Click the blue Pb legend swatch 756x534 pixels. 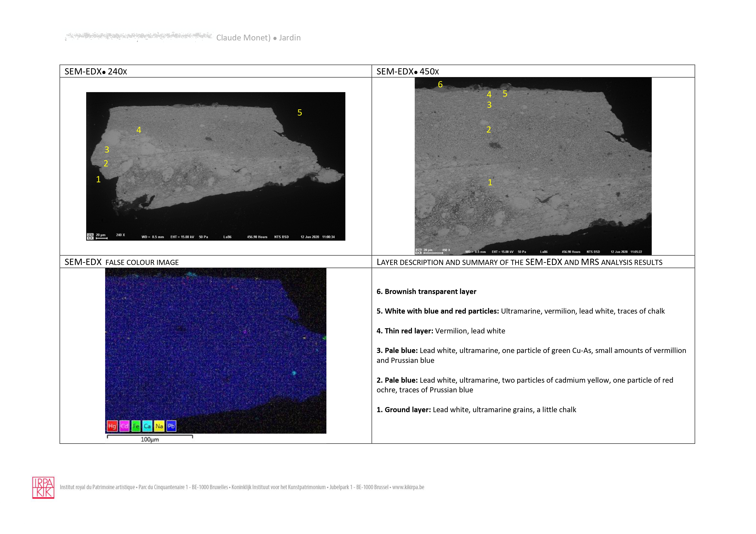tap(171, 426)
